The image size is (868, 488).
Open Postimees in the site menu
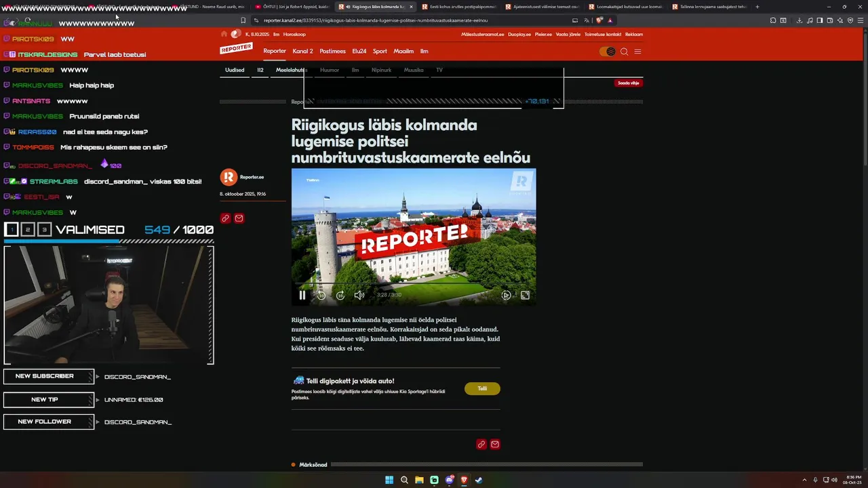(x=332, y=52)
